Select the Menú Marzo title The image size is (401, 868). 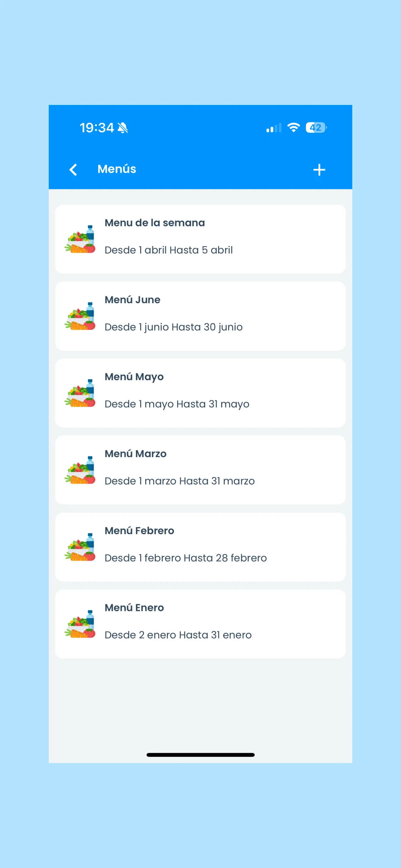pos(136,454)
